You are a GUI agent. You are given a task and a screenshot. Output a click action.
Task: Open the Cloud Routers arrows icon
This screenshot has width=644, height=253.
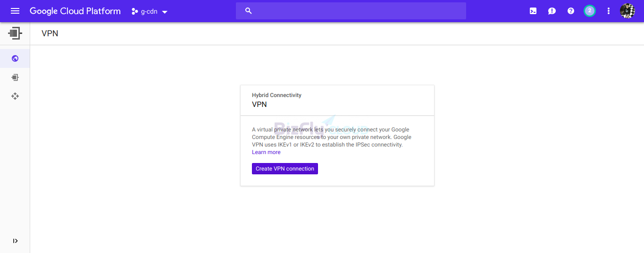click(15, 96)
